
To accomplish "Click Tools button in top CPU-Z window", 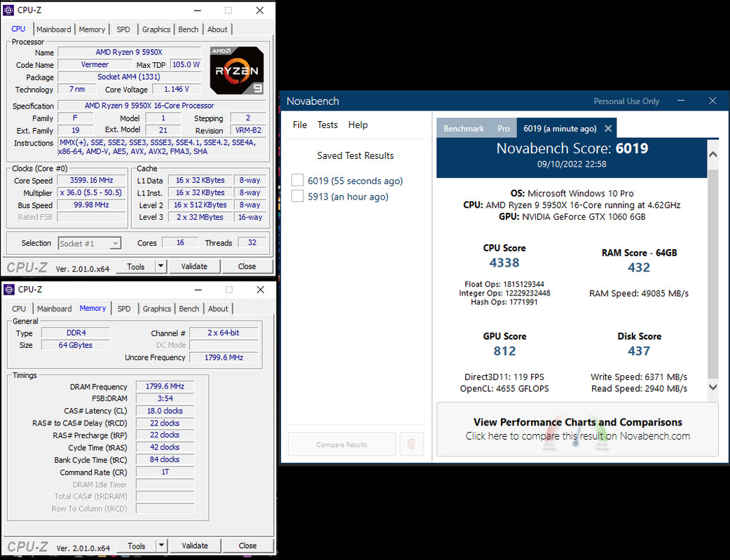I will point(135,267).
